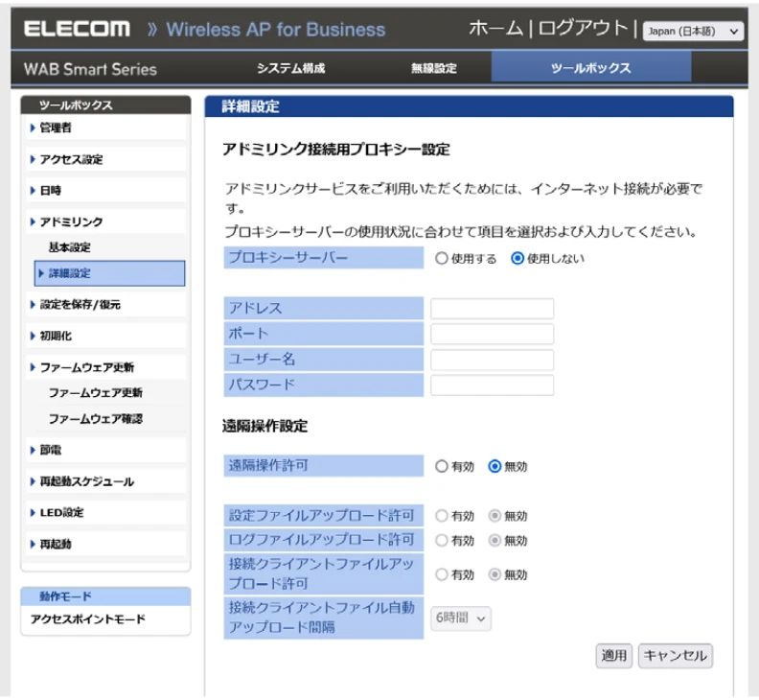The width and height of the screenshot is (759, 700).
Task: Click the ユーザー名 input field
Action: [492, 360]
